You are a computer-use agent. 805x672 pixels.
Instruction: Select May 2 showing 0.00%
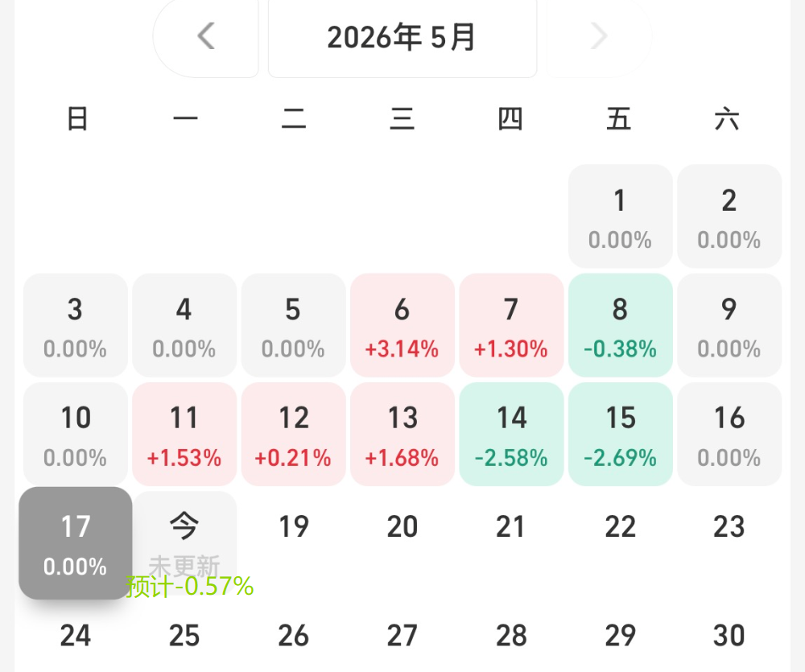729,216
